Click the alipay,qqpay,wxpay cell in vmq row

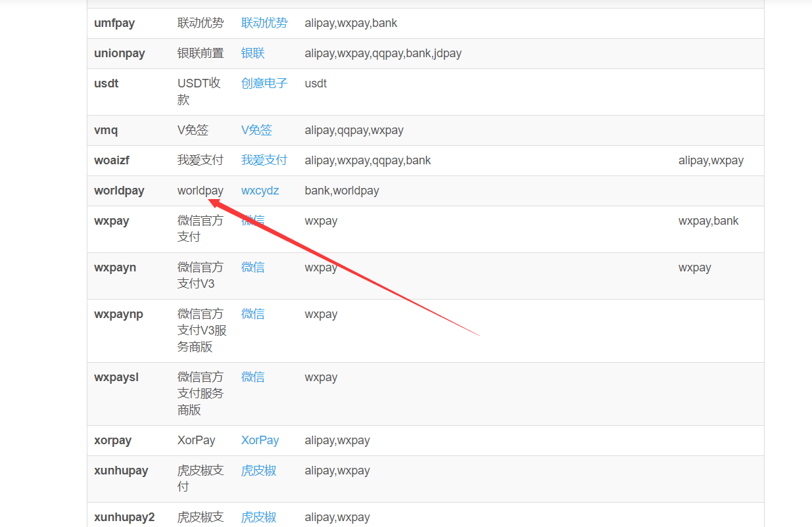tap(354, 130)
